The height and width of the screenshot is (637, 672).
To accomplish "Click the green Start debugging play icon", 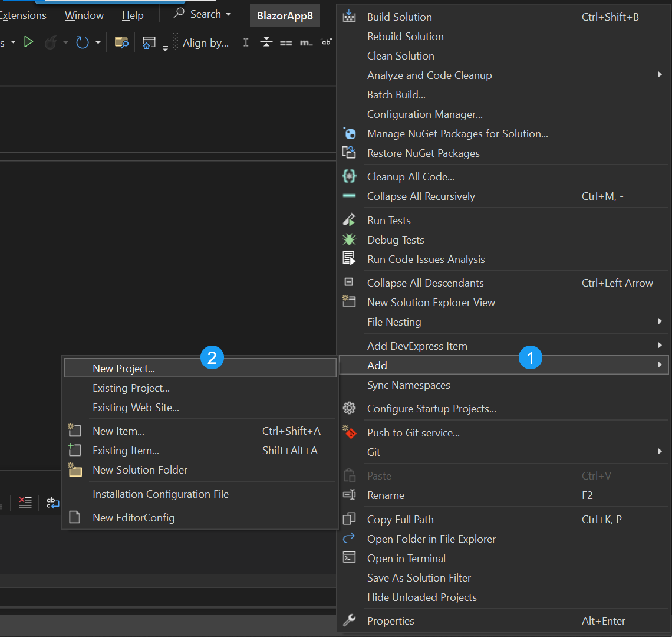I will [x=28, y=42].
